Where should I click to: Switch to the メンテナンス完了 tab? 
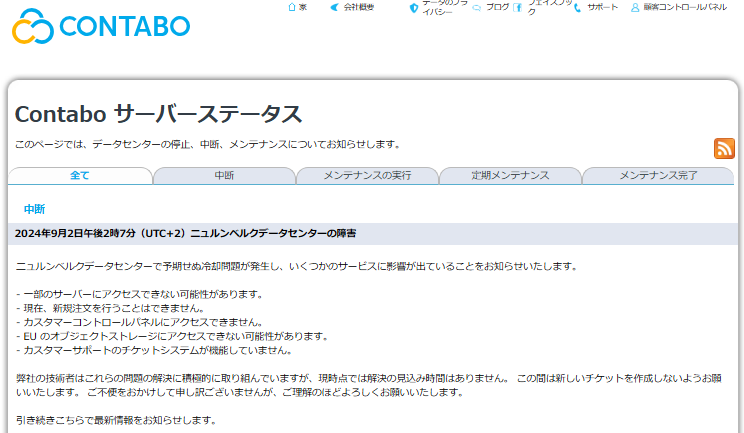pyautogui.click(x=658, y=175)
